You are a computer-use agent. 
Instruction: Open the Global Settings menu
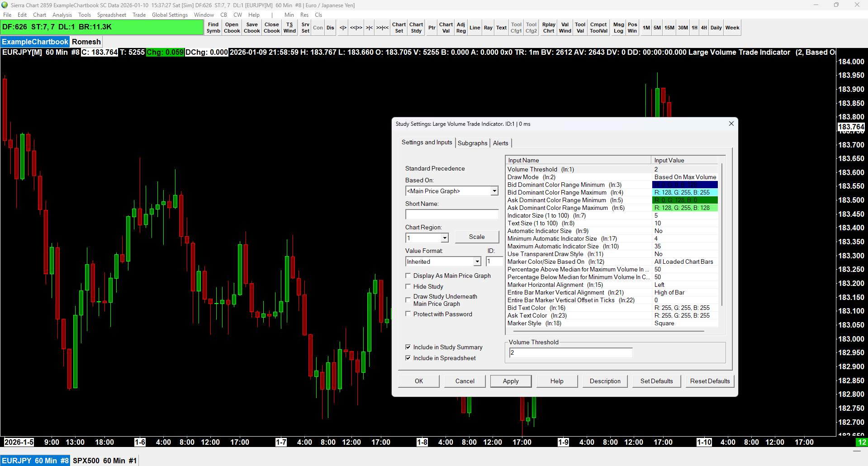click(170, 15)
